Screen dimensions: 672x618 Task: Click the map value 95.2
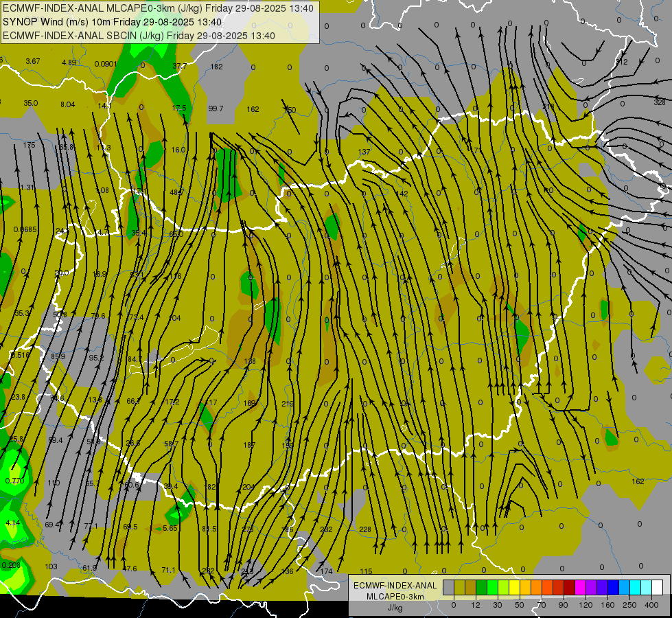pos(96,357)
